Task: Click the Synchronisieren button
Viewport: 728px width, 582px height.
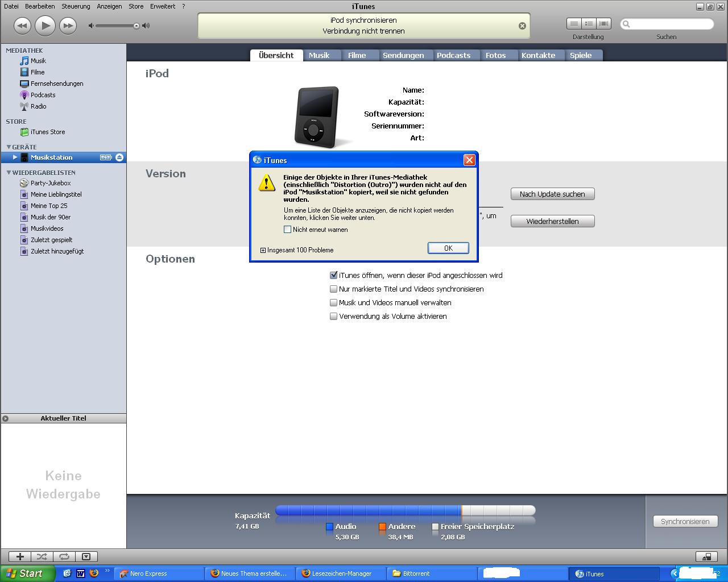Action: [x=685, y=521]
